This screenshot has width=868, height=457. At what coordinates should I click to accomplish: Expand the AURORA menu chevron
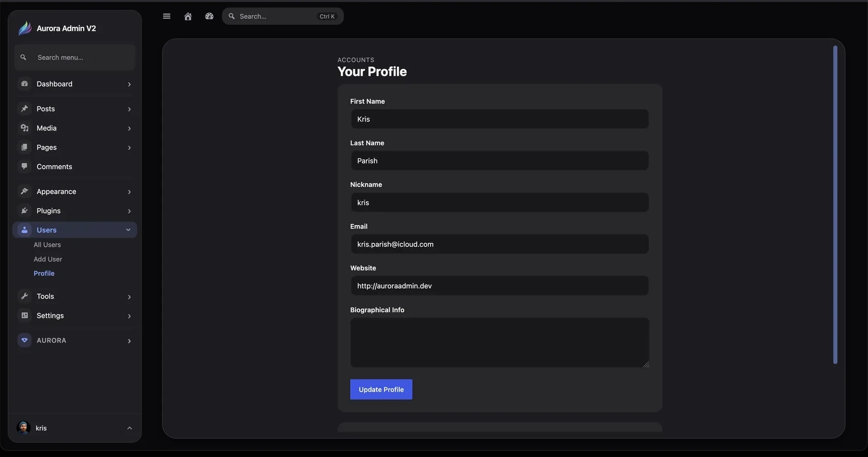pos(129,341)
